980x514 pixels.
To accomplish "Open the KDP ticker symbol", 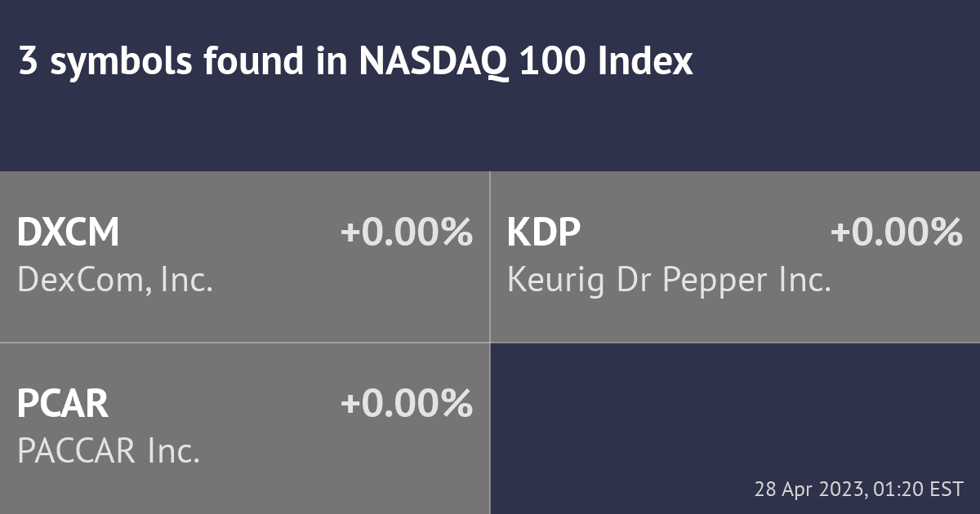I will (544, 233).
